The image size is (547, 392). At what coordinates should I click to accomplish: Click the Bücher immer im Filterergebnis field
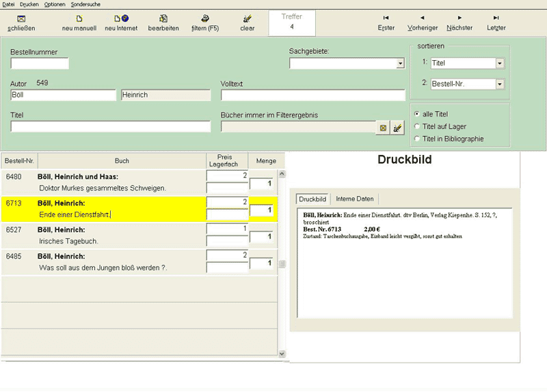click(x=299, y=127)
